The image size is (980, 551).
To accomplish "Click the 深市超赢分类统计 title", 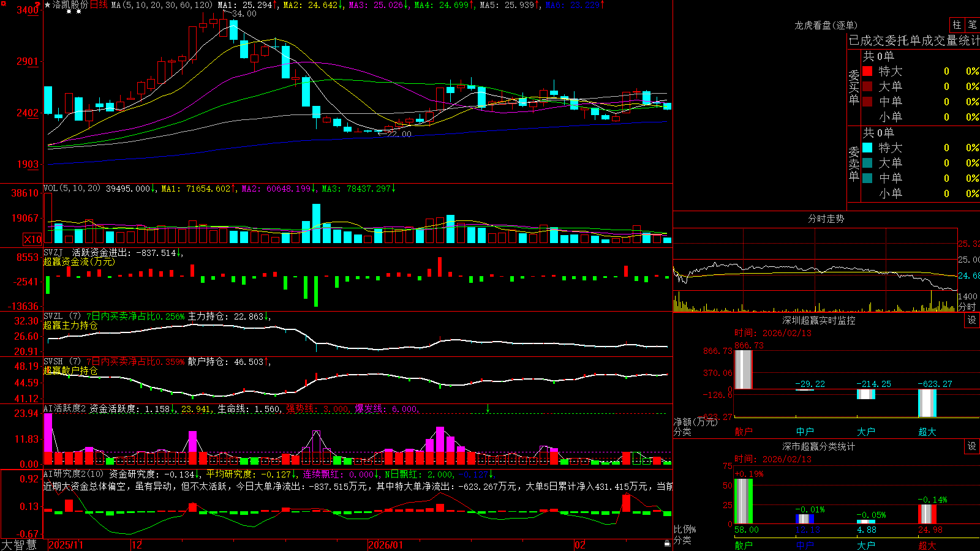I will click(x=819, y=446).
